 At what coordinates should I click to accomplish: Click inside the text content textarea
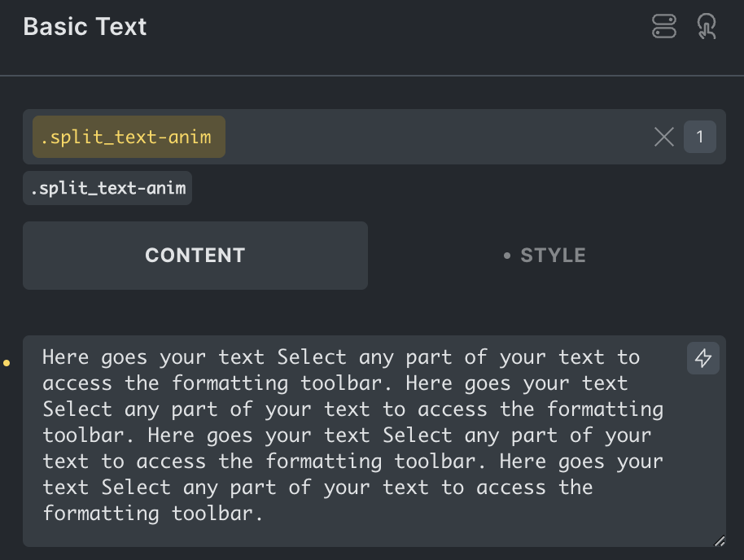[x=374, y=441]
